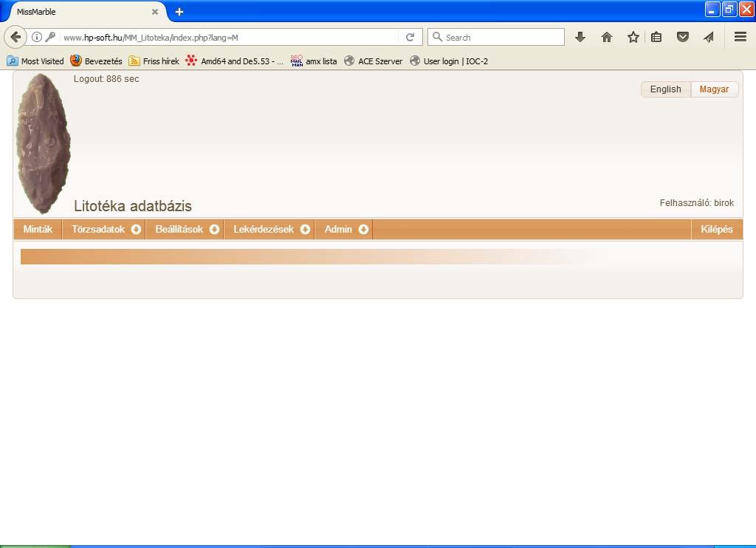Minimize the browser window
The image size is (756, 548).
pos(712,9)
